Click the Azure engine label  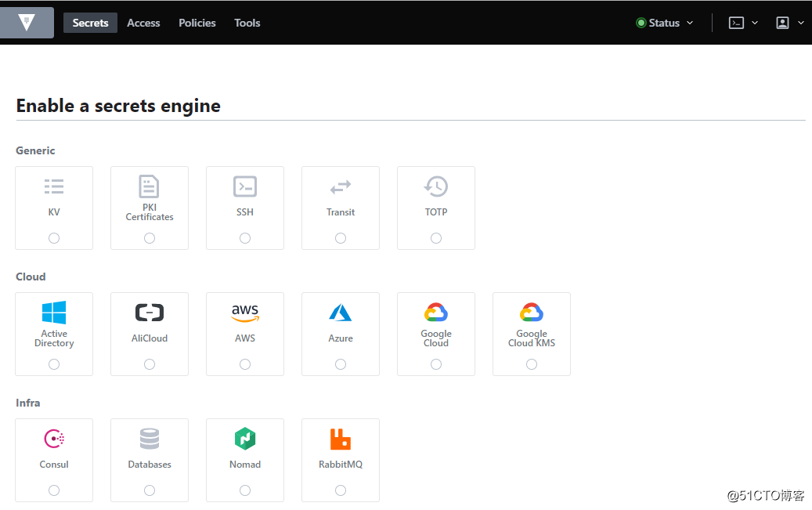pyautogui.click(x=341, y=338)
